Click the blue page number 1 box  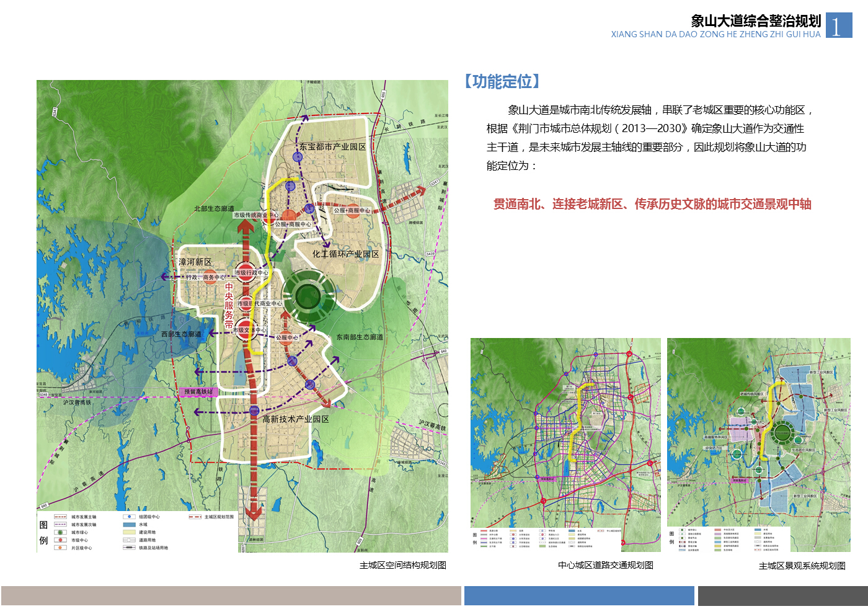838,25
